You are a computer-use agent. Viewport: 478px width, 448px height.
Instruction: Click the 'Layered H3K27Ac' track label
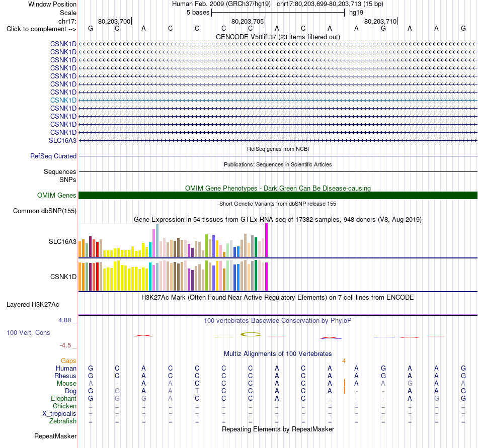[33, 304]
